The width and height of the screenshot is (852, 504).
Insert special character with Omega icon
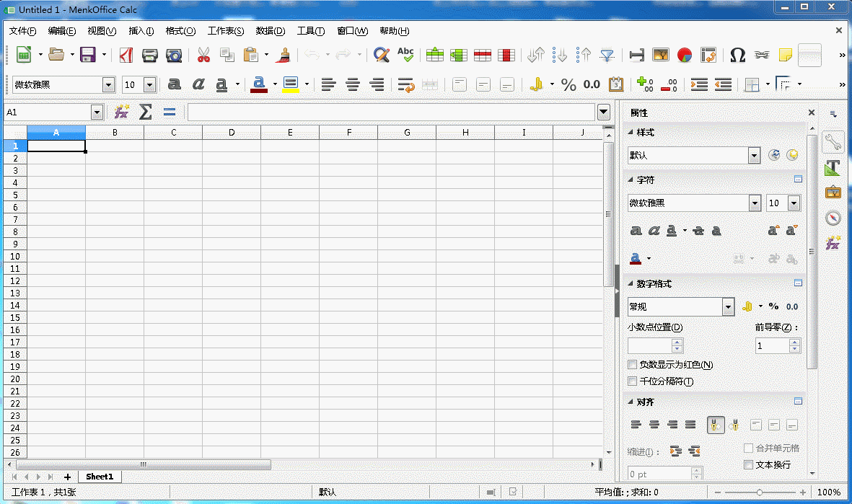click(x=737, y=55)
